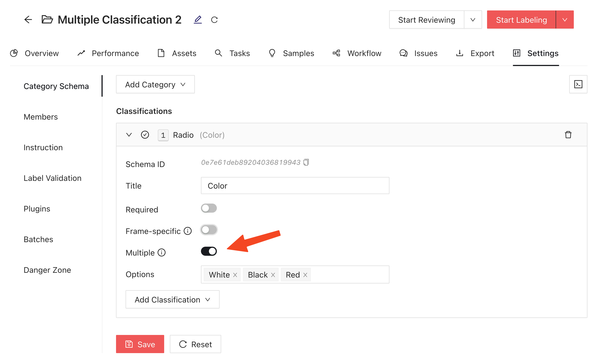Viewport: 599px width, 364px height.
Task: Open the terminal/console icon near Add Category
Action: (x=578, y=84)
